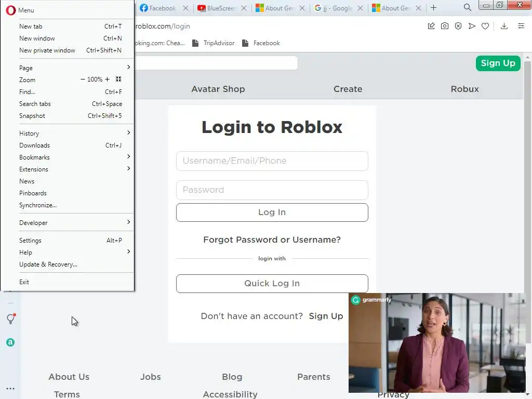Open the Easy Setup sliders icon
The image size is (532, 399).
pyautogui.click(x=521, y=26)
